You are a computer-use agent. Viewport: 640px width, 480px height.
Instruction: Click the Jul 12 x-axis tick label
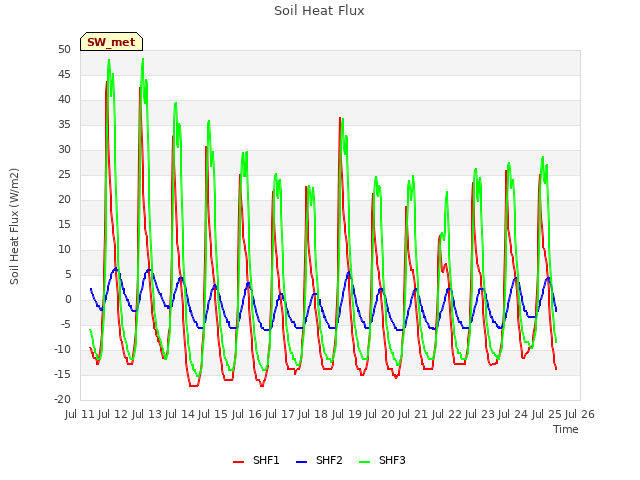coord(113,414)
